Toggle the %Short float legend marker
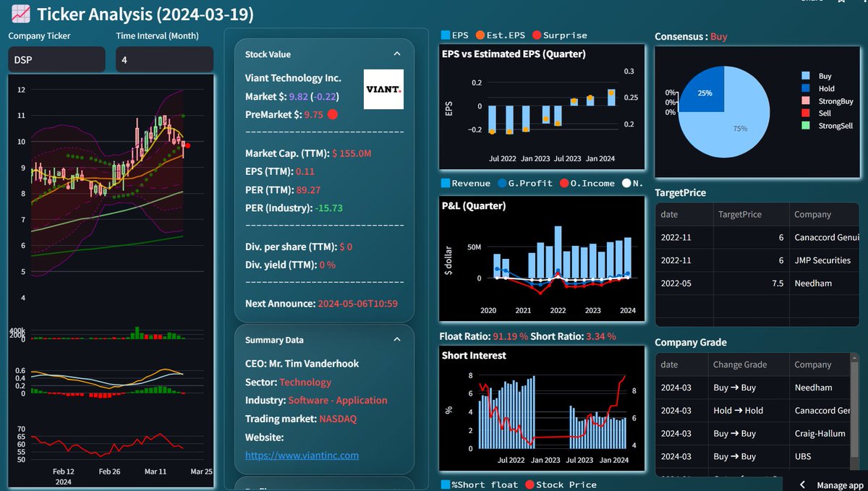 click(x=446, y=484)
